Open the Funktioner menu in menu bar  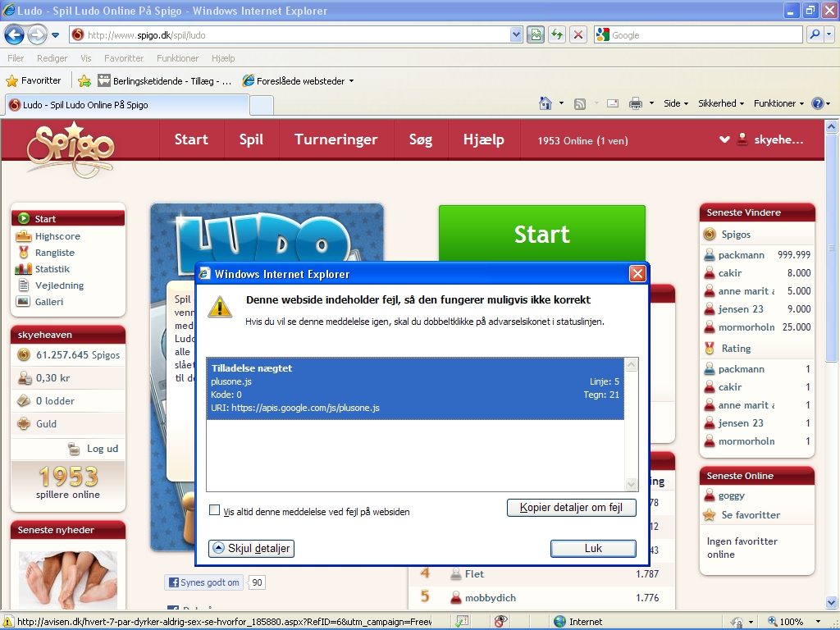[177, 58]
